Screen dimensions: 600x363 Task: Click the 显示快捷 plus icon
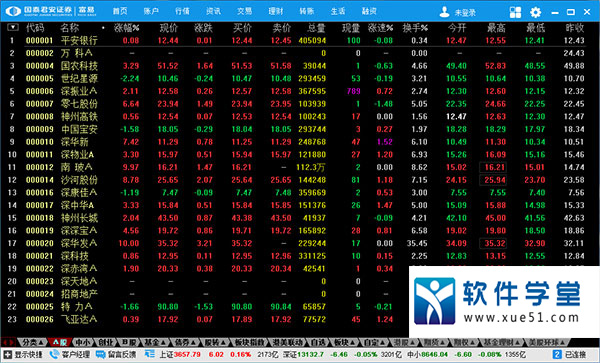click(8, 355)
